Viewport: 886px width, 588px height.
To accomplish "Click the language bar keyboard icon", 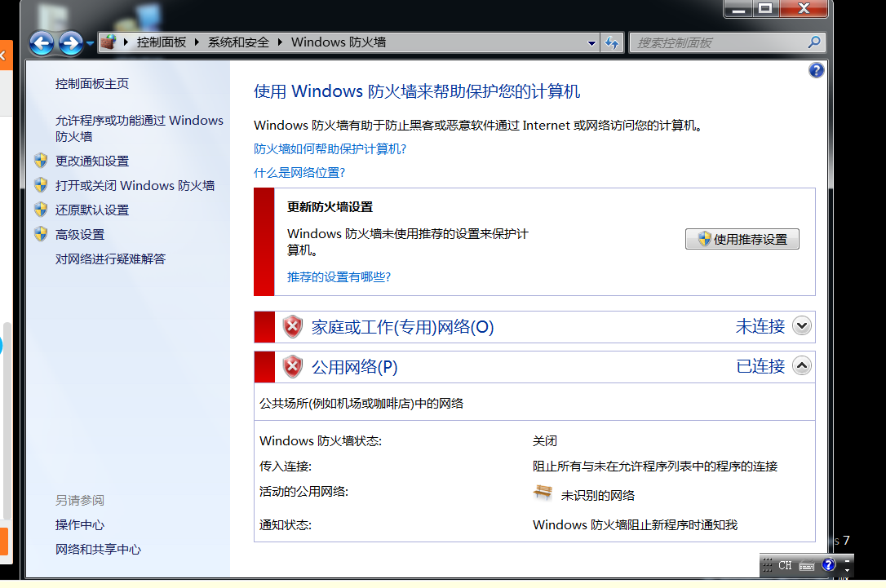I will pyautogui.click(x=807, y=565).
